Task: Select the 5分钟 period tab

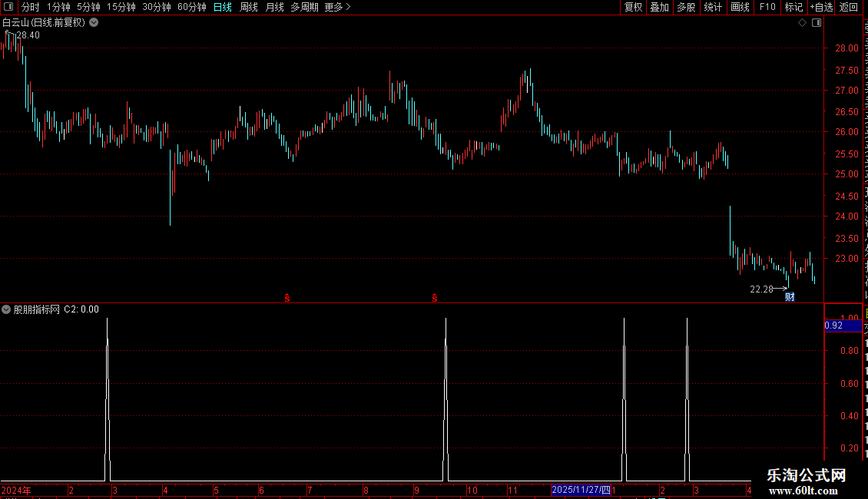Action: point(88,7)
